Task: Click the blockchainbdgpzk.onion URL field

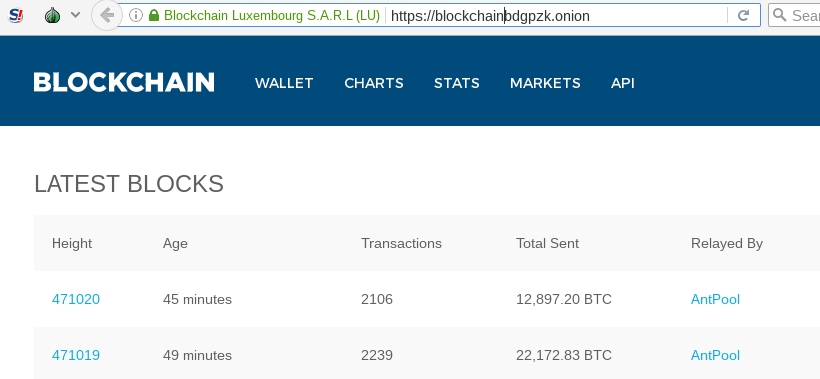Action: tap(557, 16)
